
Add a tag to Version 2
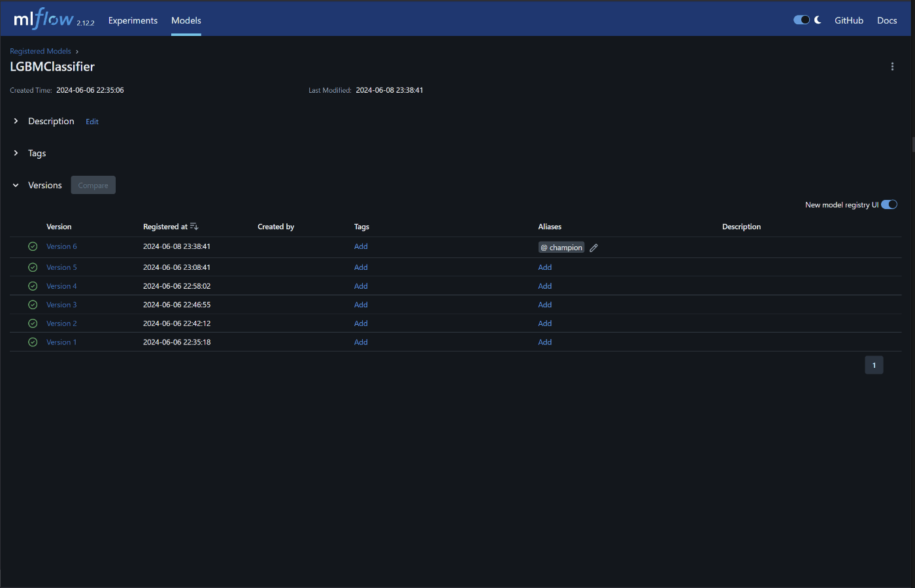(361, 323)
